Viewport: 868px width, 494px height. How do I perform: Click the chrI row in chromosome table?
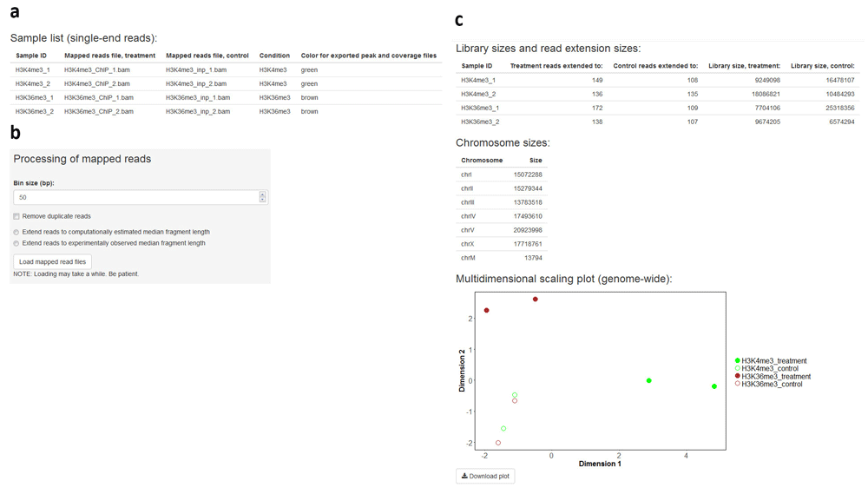(502, 175)
